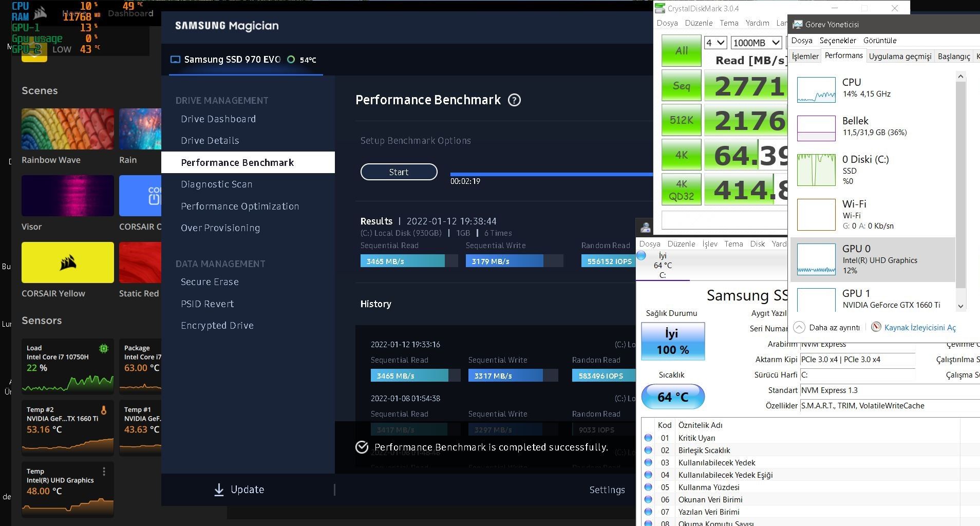Switch to İşlemler tab in Task Manager
Viewport: 980px width, 526px height.
[x=805, y=57]
